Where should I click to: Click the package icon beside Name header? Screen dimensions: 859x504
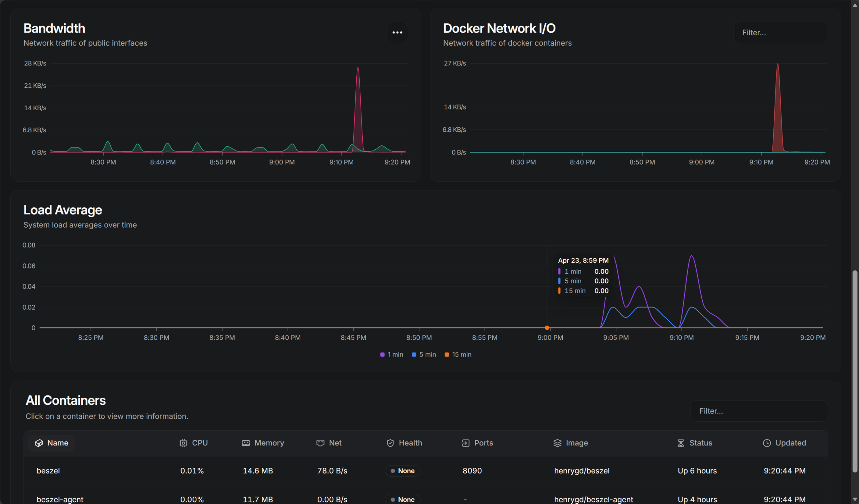click(39, 443)
